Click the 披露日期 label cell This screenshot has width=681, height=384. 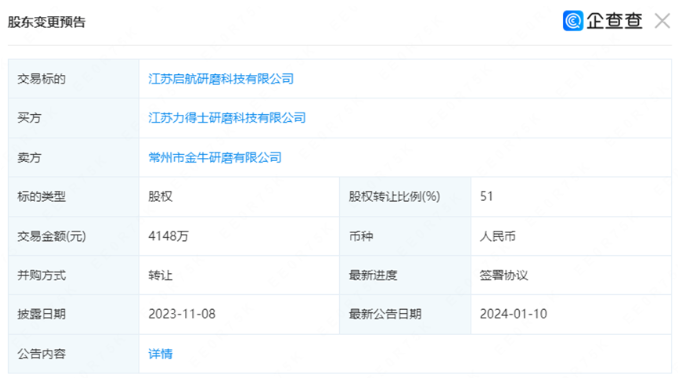click(74, 314)
